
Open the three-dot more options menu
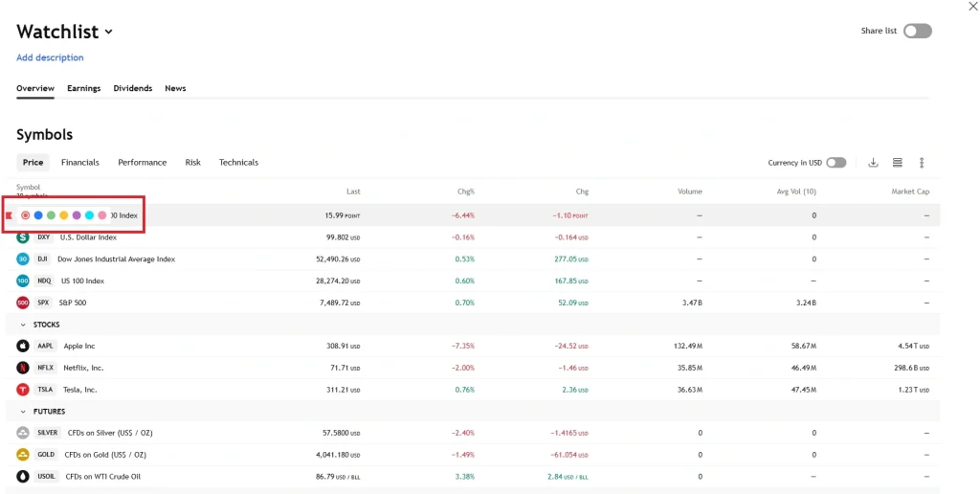point(922,163)
